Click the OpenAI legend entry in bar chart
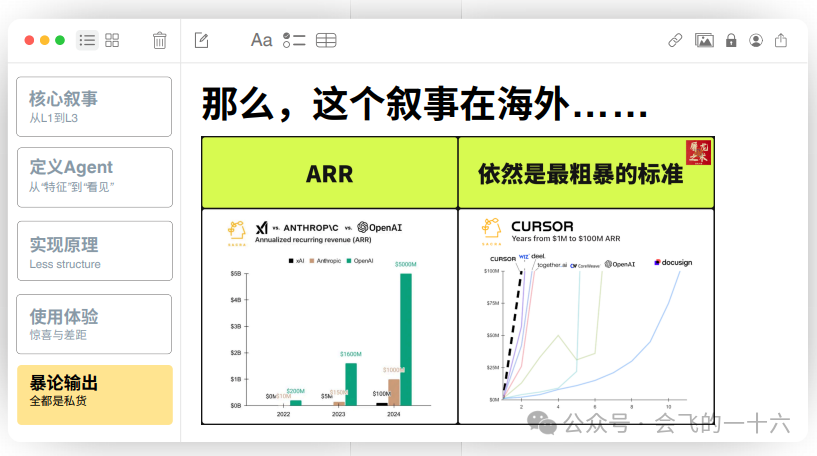The height and width of the screenshot is (456, 817). coord(360,261)
